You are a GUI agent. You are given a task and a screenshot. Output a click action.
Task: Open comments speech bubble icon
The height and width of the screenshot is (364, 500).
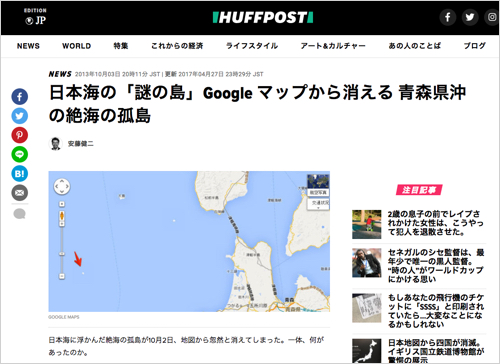coord(19,214)
